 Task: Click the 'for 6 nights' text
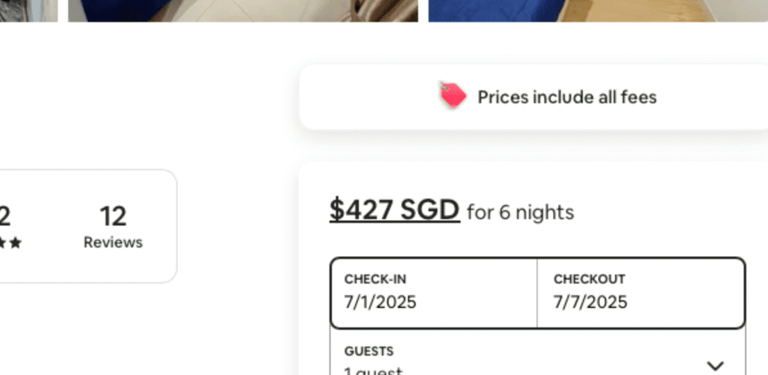(x=520, y=212)
